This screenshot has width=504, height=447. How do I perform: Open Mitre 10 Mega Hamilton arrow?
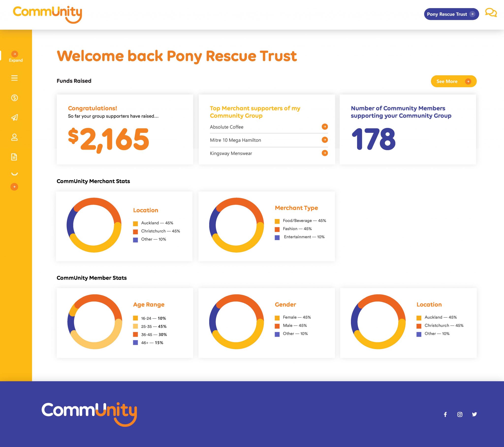click(x=325, y=140)
